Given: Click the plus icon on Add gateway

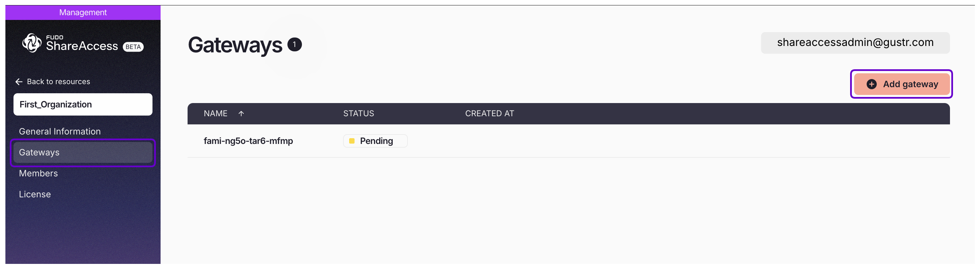Looking at the screenshot, I should tap(871, 84).
